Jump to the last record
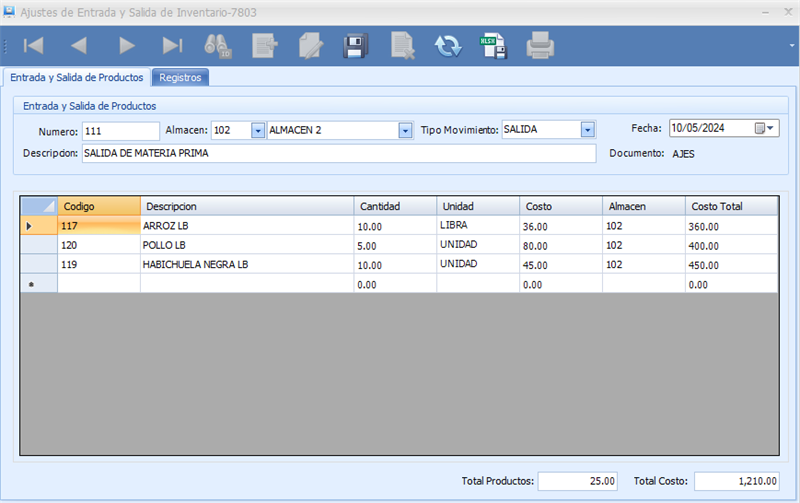 (x=172, y=45)
